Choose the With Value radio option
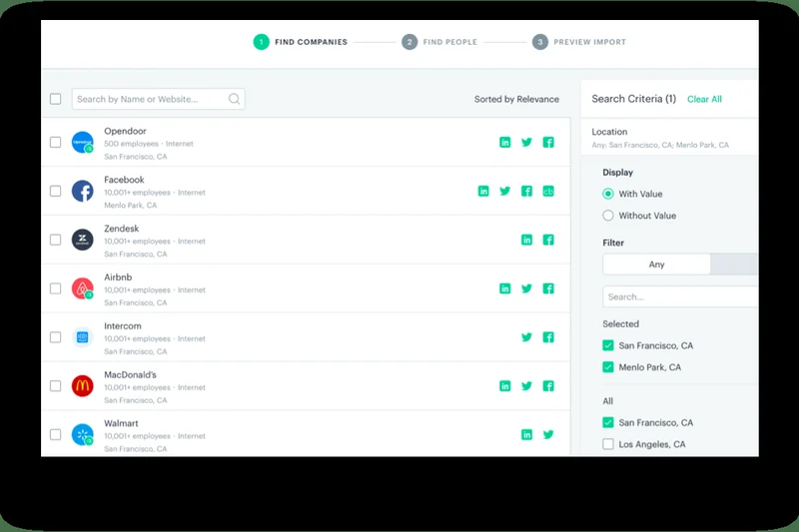The height and width of the screenshot is (532, 799). 608,194
